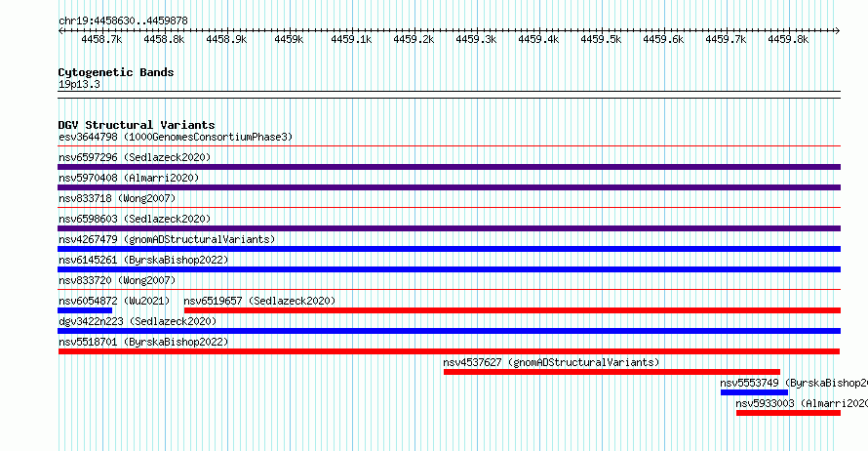Viewport: 868px width, 451px height.
Task: Click the nsv833718 Wong2007 label
Action: [117, 198]
